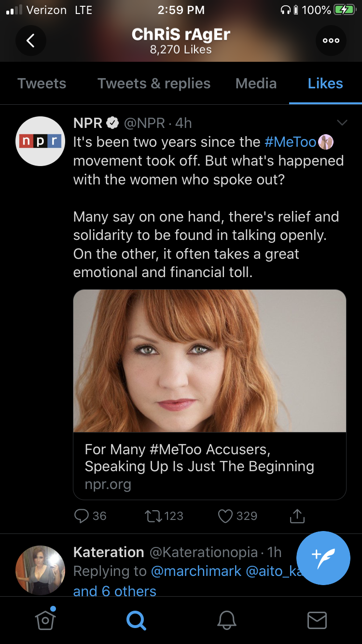Go to the Home tab icon
Viewport: 362px width, 644px height.
point(45,619)
